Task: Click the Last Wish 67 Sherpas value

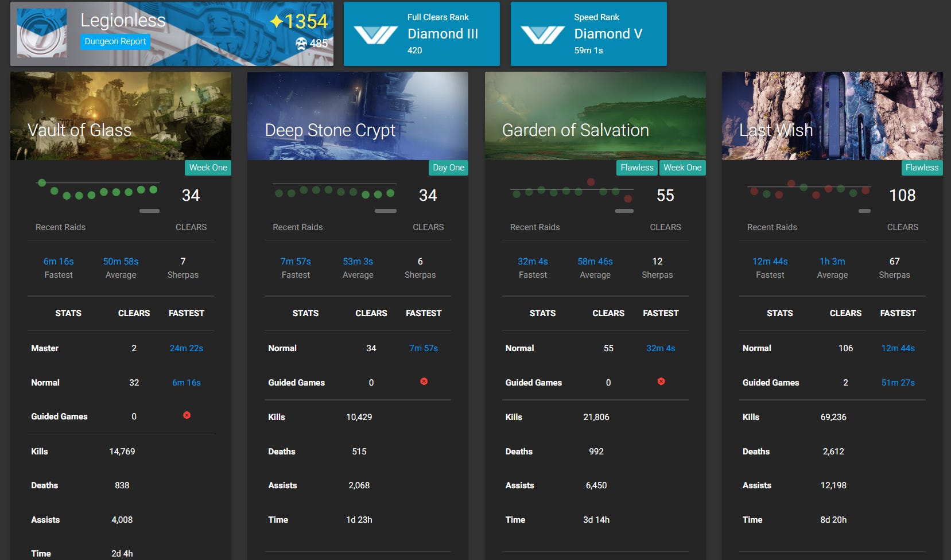Action: click(894, 262)
